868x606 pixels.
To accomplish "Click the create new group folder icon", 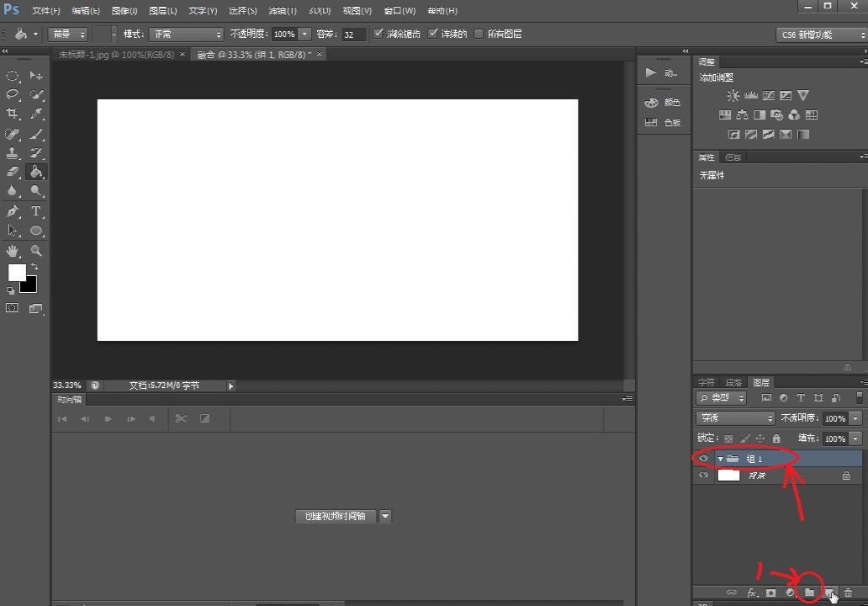I will [x=809, y=593].
